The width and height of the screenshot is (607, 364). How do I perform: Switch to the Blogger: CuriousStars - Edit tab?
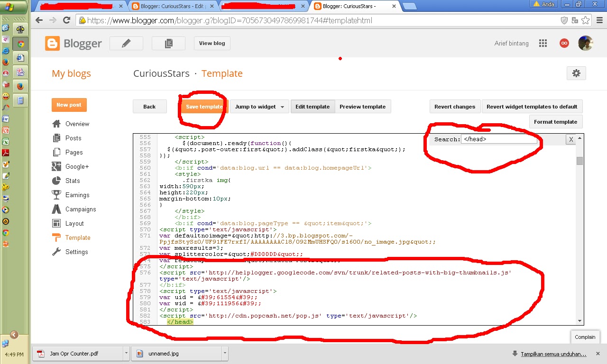172,6
